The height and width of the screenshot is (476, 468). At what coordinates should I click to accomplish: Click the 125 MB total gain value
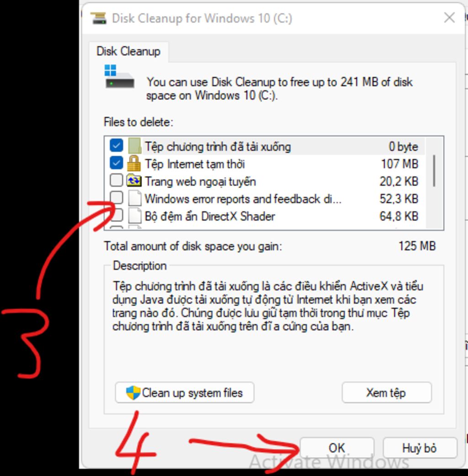click(x=417, y=246)
